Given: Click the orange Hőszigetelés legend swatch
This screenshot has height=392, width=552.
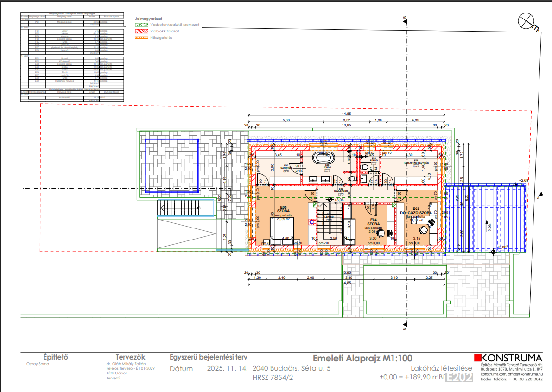Looking at the screenshot, I should [141, 38].
